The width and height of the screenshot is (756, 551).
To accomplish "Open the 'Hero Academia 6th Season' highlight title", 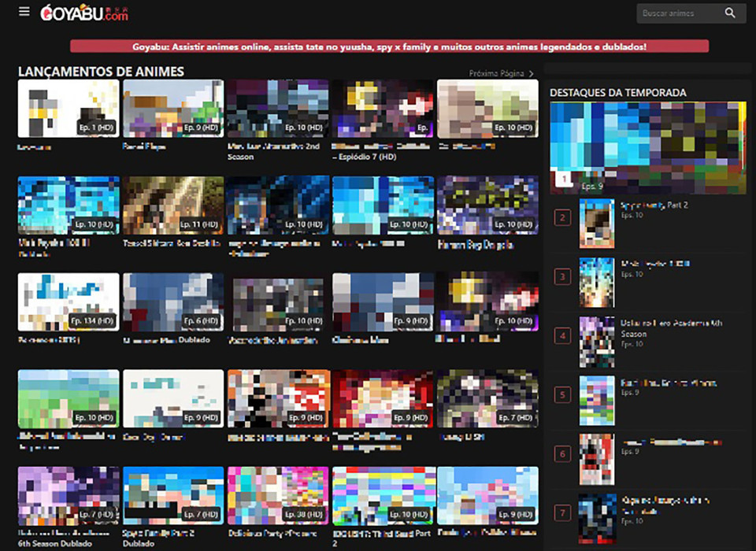I will point(671,328).
